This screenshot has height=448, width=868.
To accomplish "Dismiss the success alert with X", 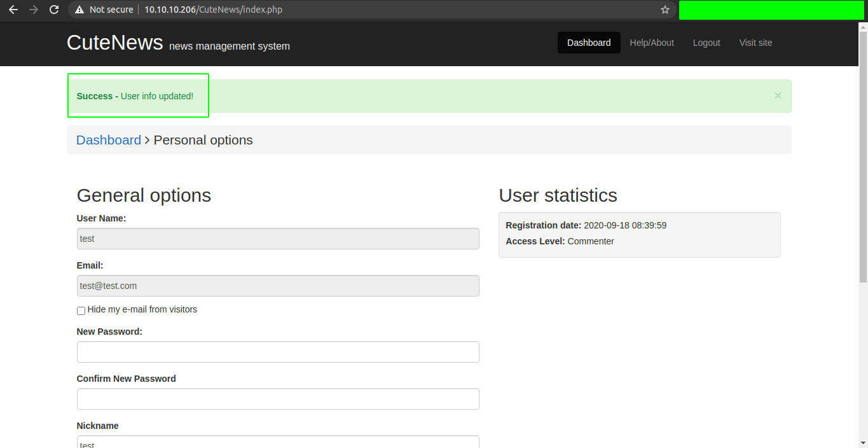I will [778, 95].
